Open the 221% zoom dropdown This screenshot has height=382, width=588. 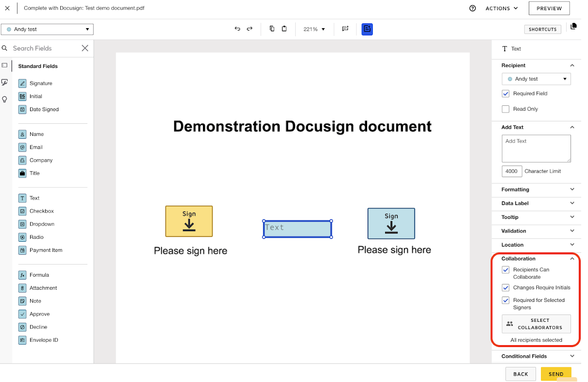[x=314, y=29]
